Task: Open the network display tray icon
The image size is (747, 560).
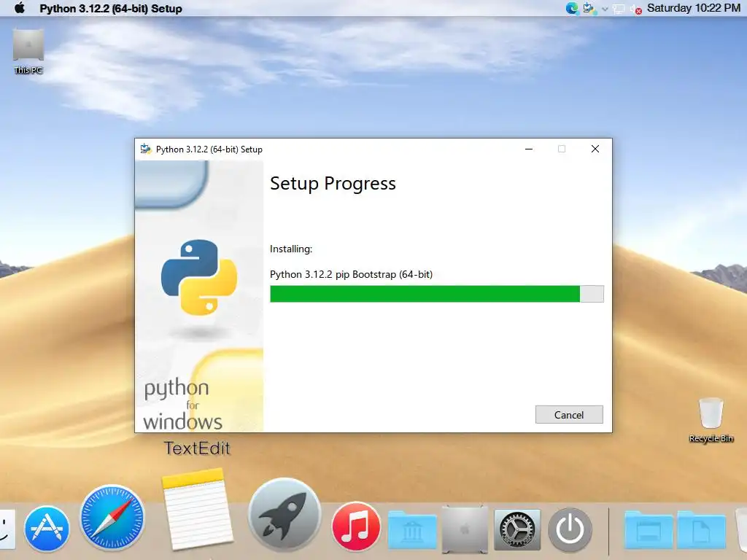Action: [x=619, y=9]
